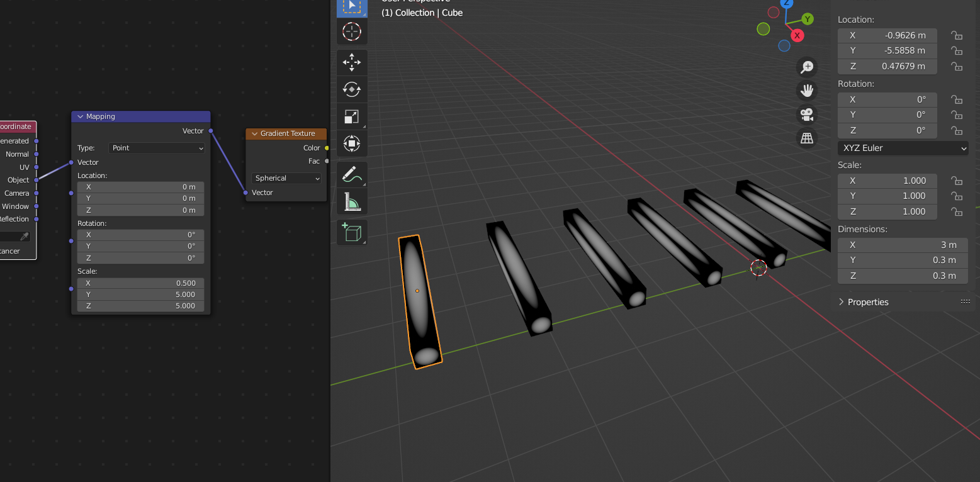Select the Measure tool
This screenshot has width=980, height=482.
coord(352,201)
